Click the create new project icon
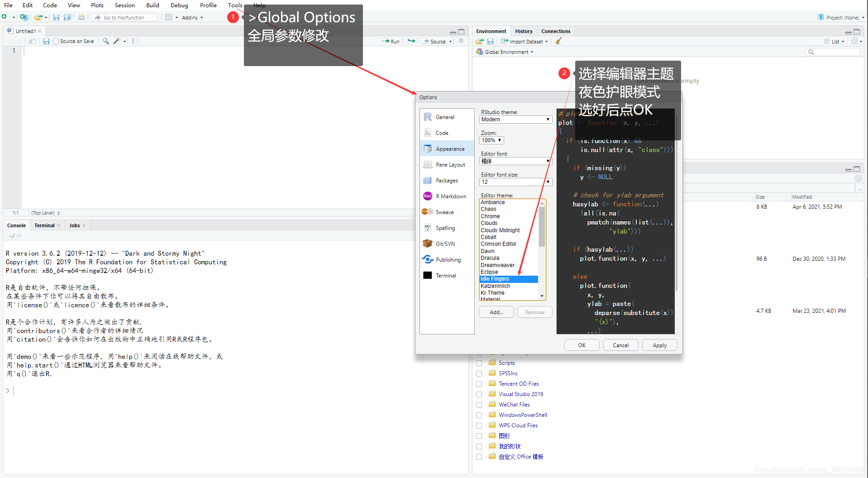 click(24, 17)
